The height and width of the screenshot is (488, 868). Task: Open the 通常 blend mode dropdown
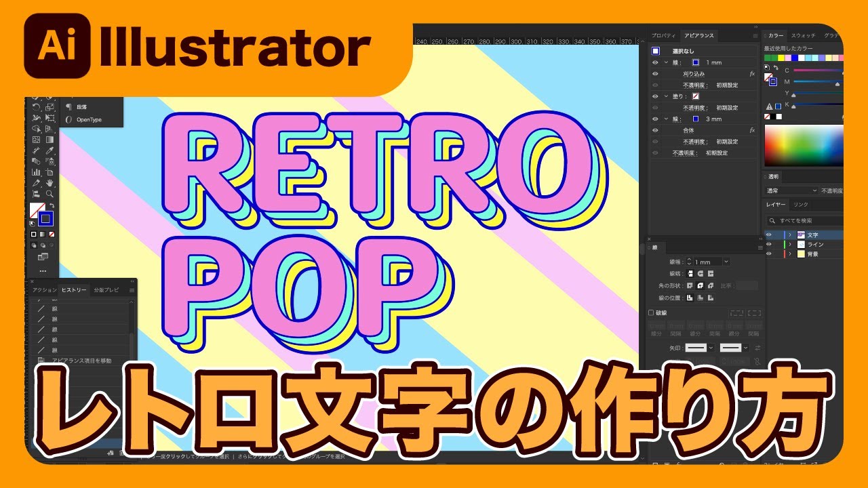(791, 191)
